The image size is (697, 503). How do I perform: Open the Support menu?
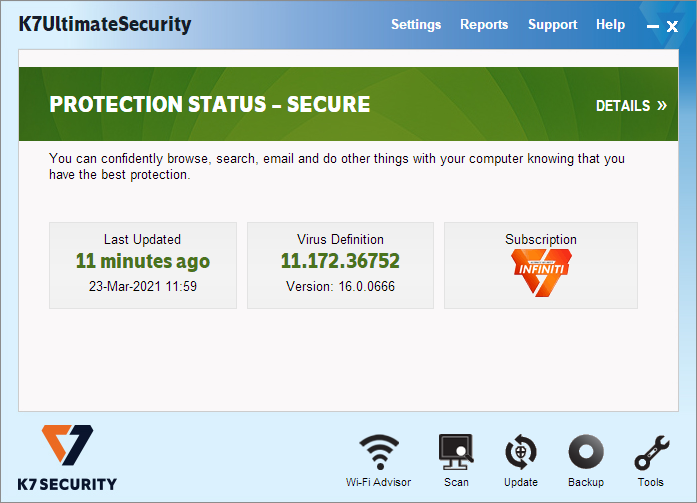tap(553, 24)
